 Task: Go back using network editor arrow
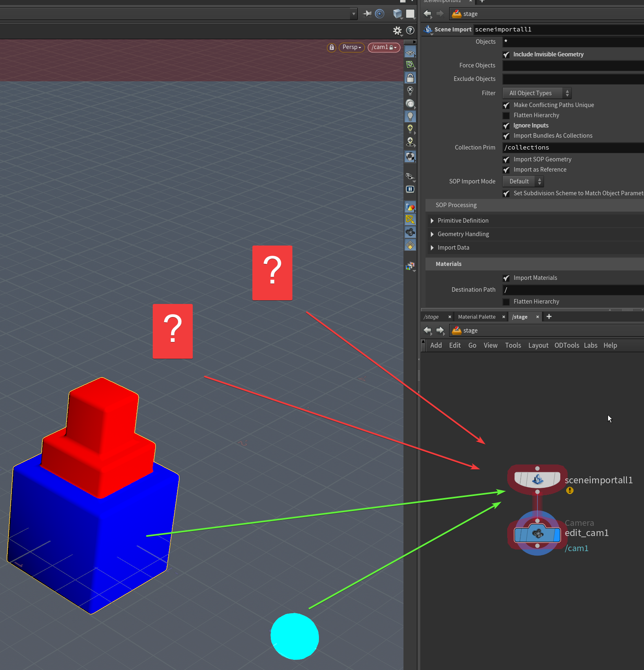(428, 330)
